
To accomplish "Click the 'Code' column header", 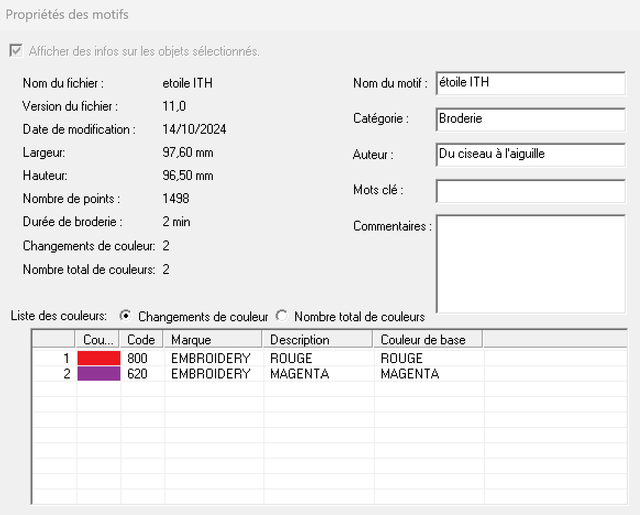I will (142, 340).
